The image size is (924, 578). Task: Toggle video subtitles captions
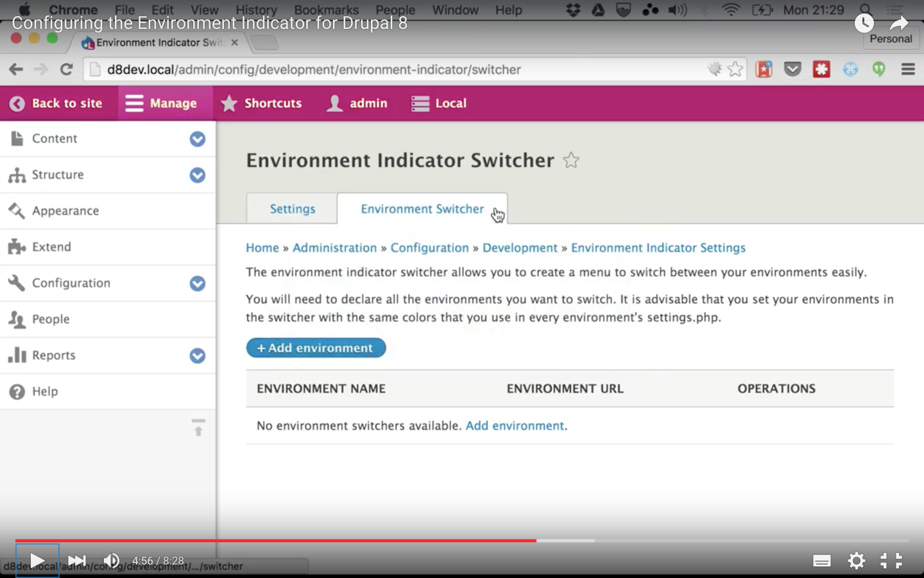coord(821,561)
